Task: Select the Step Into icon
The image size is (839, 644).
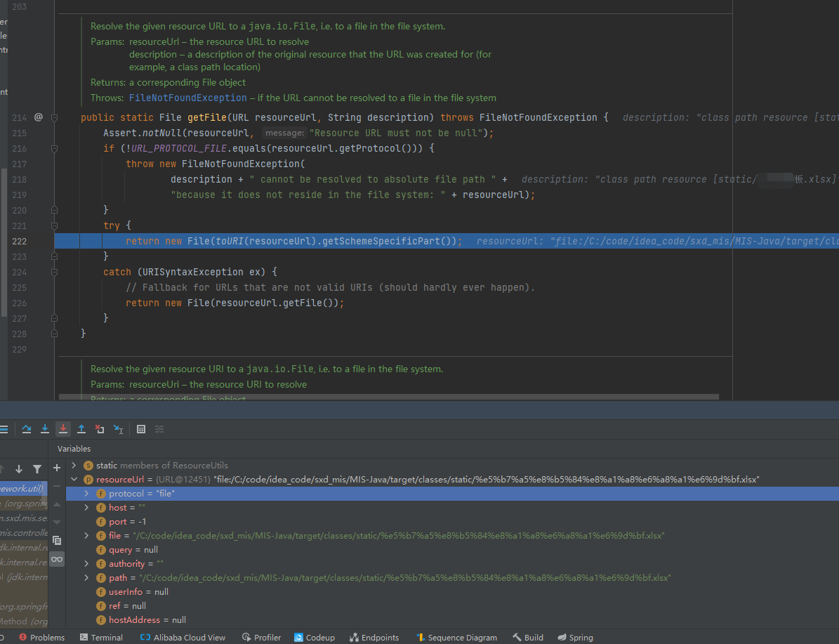Action: pos(45,429)
